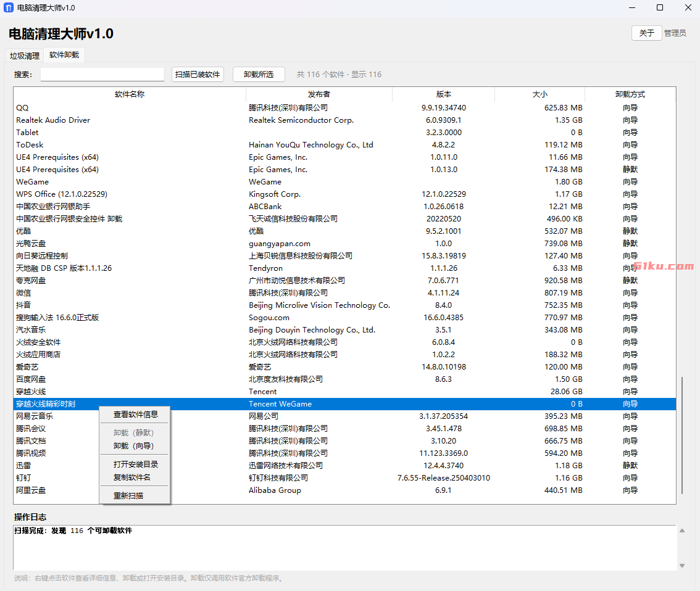Select the 夸克网盘 row
700x591 pixels.
pos(344,281)
